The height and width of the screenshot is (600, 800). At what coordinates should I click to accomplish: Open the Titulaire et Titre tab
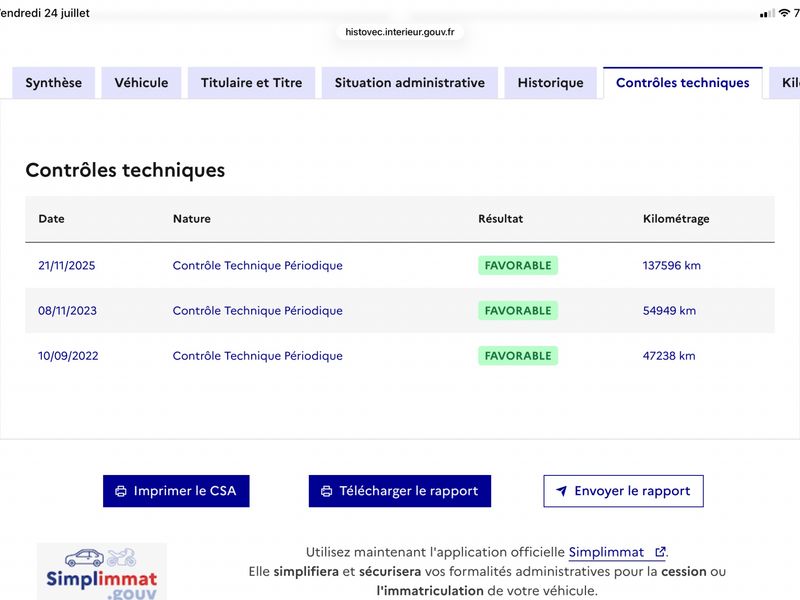click(x=252, y=83)
